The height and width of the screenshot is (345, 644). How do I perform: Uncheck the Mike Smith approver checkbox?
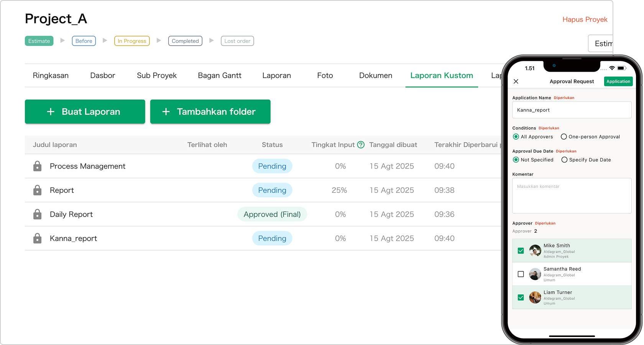[521, 251]
